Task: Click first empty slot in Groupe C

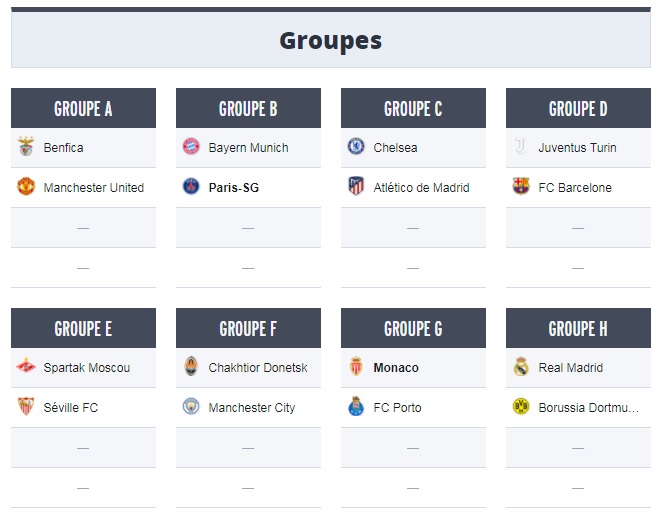Action: tap(413, 228)
